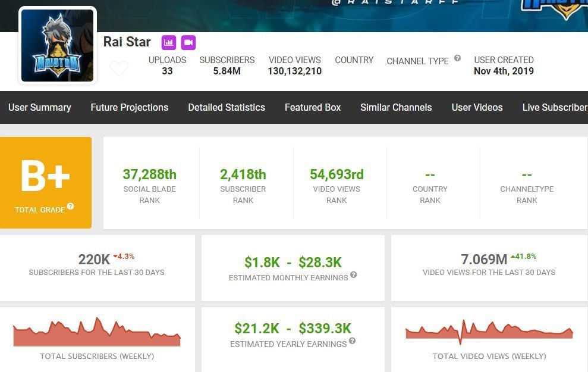
Task: Open the Detailed Statistics tab
Action: tap(227, 107)
